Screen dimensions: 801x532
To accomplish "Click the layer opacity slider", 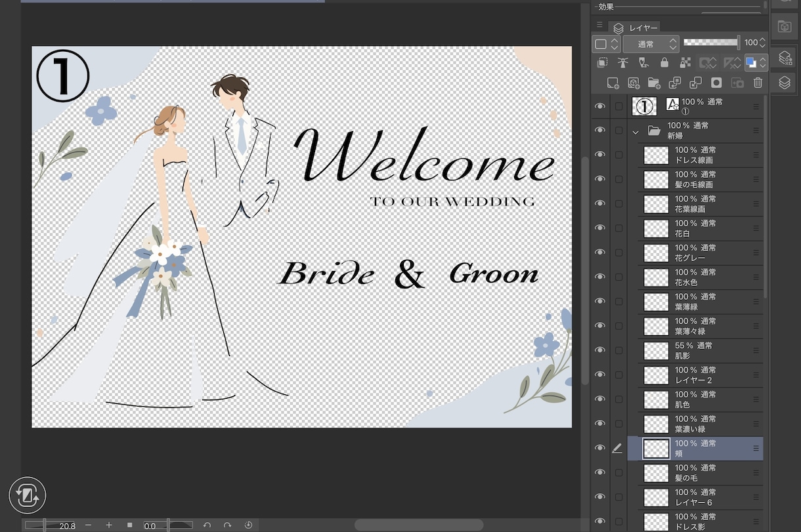I will pyautogui.click(x=712, y=43).
